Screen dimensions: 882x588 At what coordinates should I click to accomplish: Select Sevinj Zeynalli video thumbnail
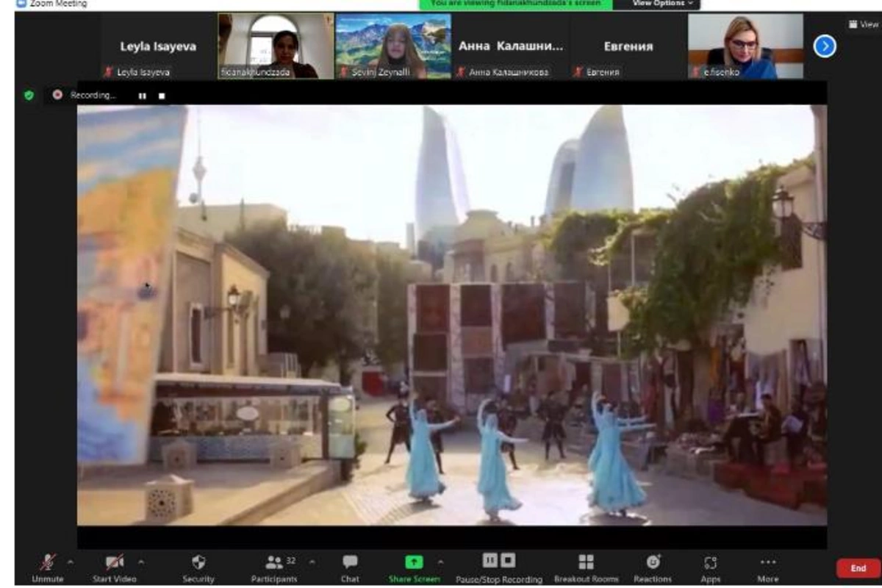pos(393,46)
